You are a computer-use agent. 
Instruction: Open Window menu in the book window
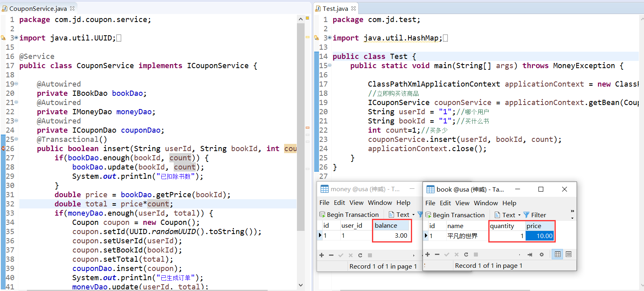486,203
